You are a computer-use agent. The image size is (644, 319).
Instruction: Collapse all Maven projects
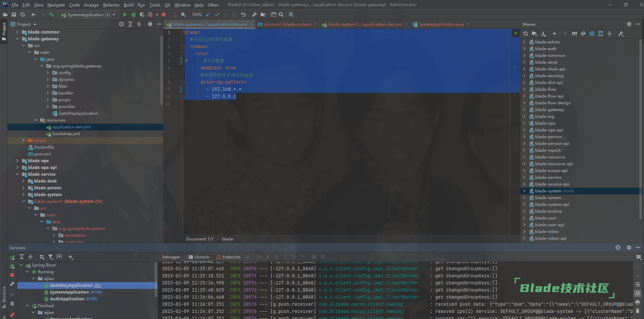[x=609, y=34]
